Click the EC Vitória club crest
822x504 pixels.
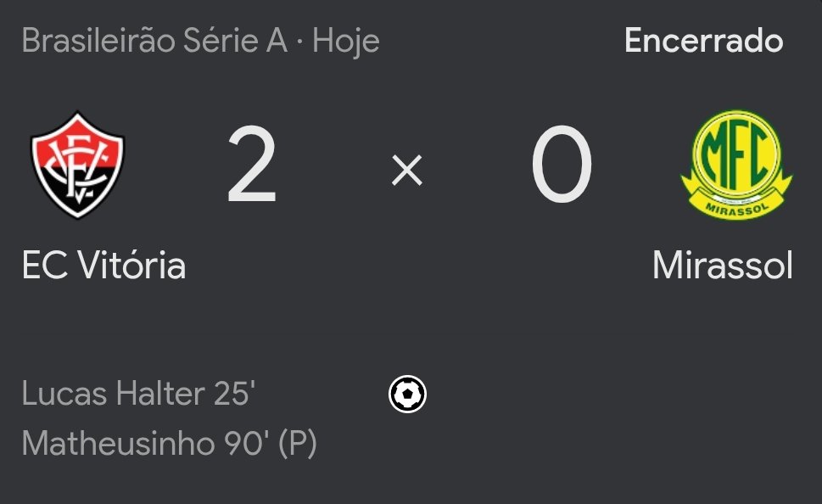(x=78, y=165)
